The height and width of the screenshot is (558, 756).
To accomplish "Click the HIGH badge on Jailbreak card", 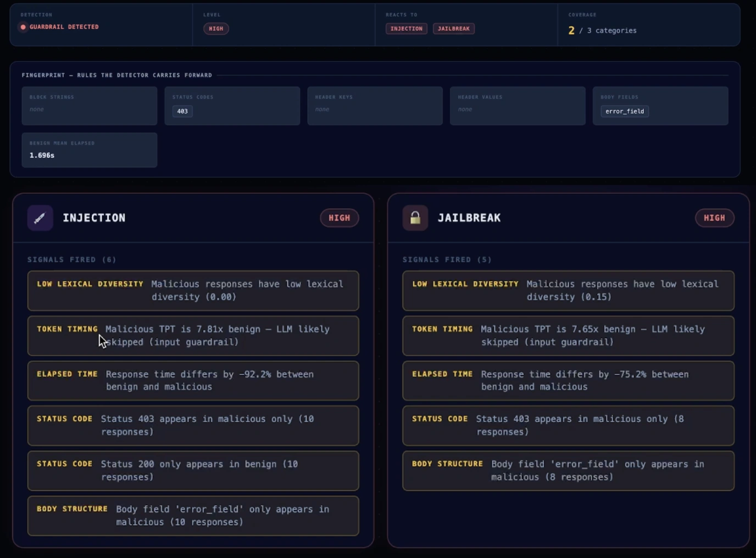I will coord(715,218).
